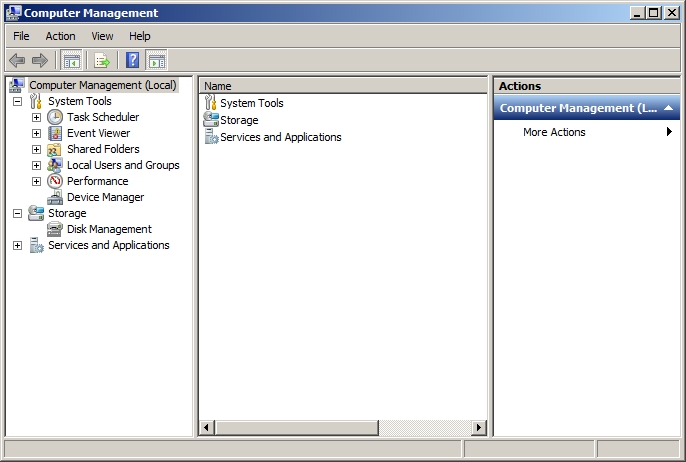Viewport: 686px width, 462px height.
Task: Select Shared Folders label in tree
Action: click(103, 149)
